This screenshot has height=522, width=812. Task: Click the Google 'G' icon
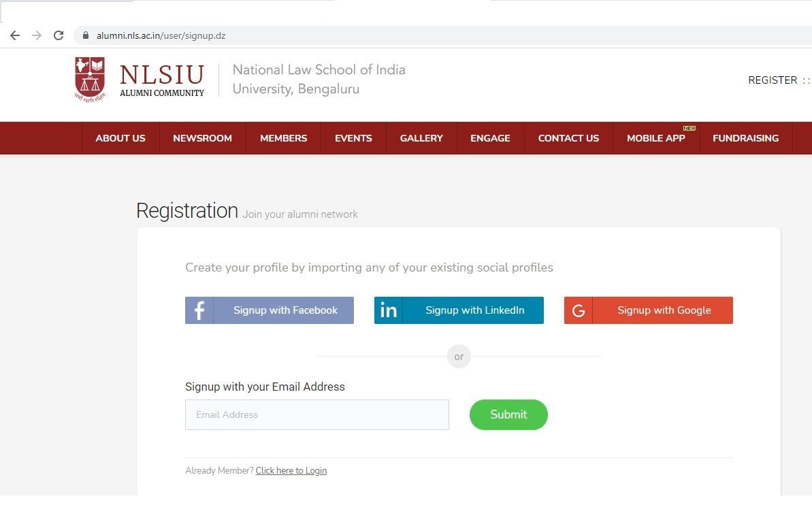pos(579,310)
